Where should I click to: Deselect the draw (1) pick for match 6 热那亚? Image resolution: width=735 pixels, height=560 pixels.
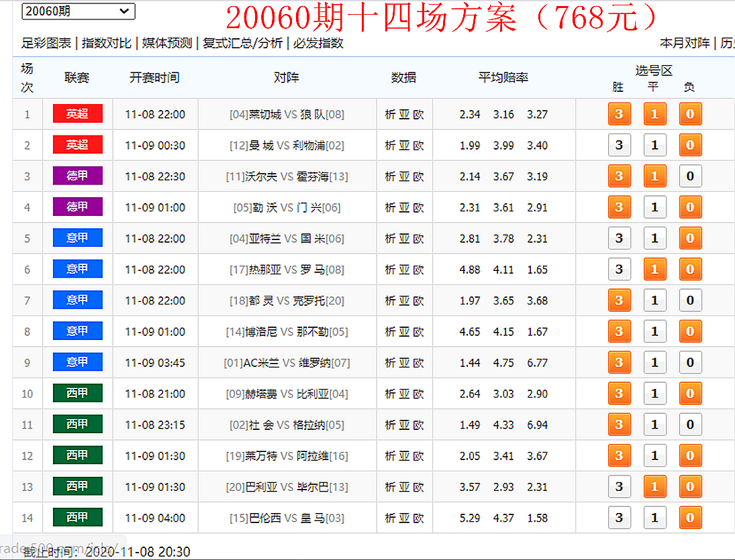coord(654,270)
